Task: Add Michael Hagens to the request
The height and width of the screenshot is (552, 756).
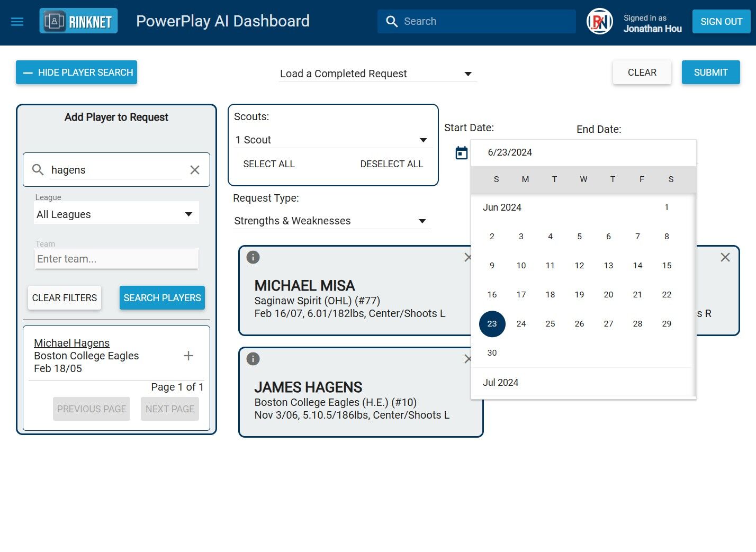Action: coord(188,356)
